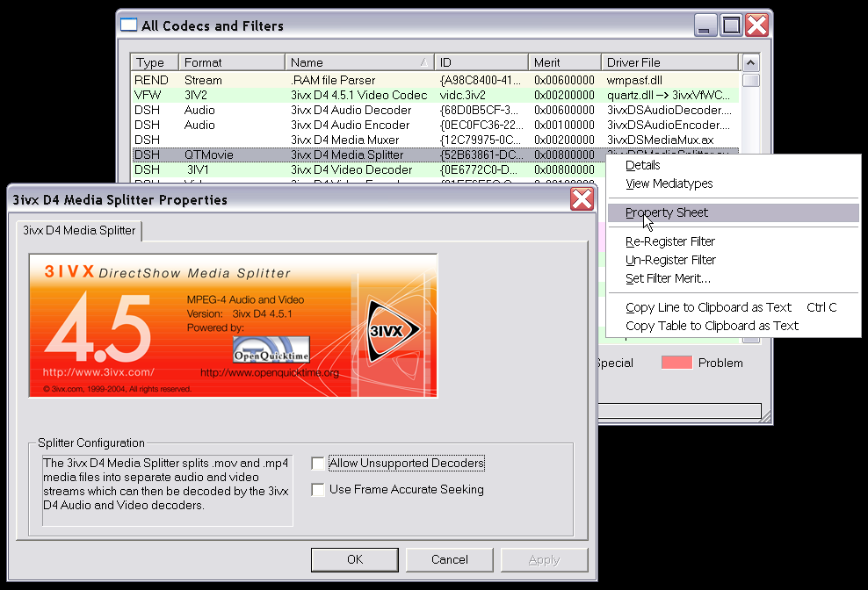The height and width of the screenshot is (590, 868).
Task: Click the Apply button
Action: click(544, 560)
